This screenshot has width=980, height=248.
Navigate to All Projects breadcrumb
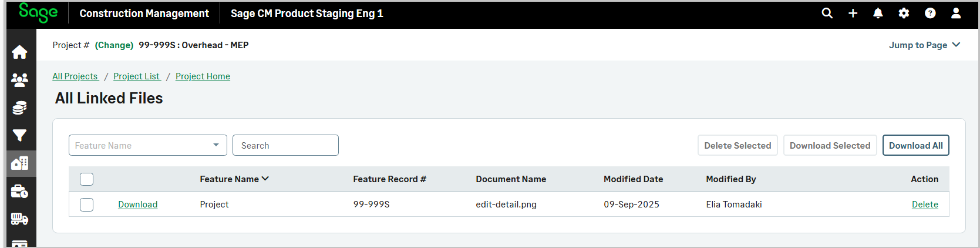(x=75, y=76)
